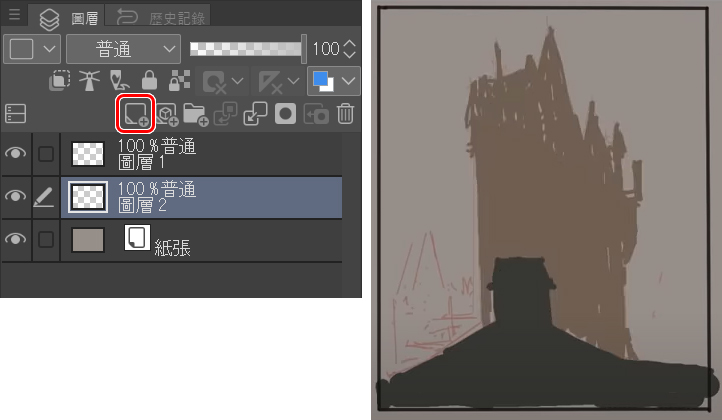Open the 普通 blending mode dropdown
The height and width of the screenshot is (420, 722).
[x=123, y=48]
